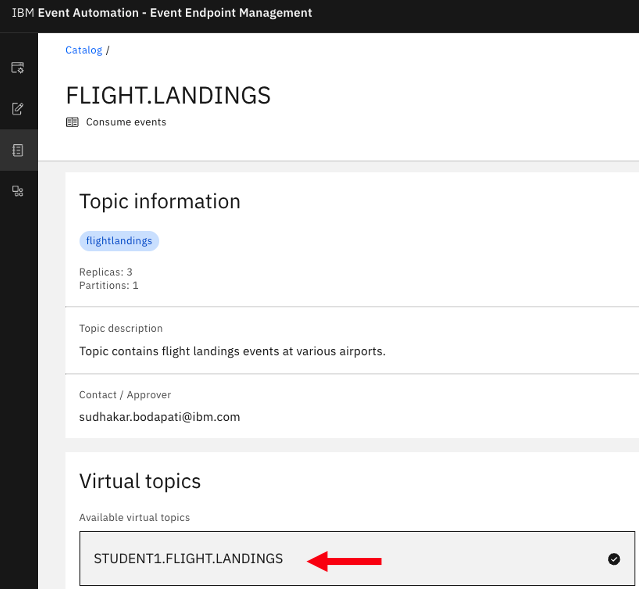Click the Partitions: 1 text
639x590 pixels.
tap(108, 285)
